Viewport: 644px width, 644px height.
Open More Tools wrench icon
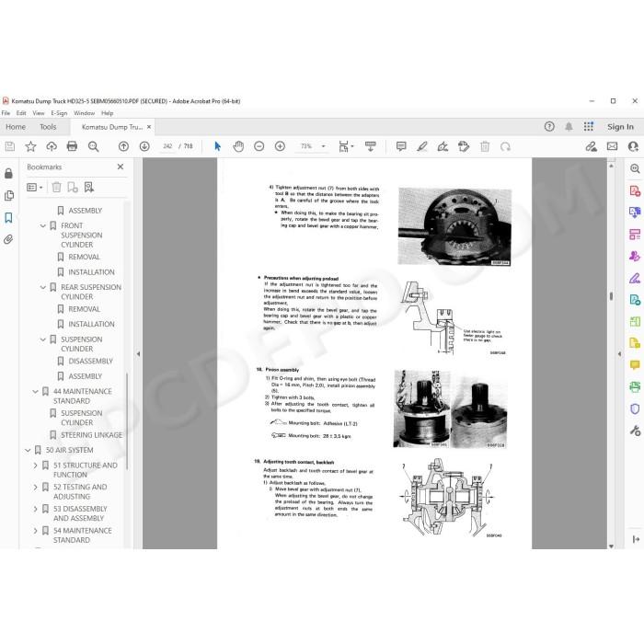pyautogui.click(x=635, y=431)
